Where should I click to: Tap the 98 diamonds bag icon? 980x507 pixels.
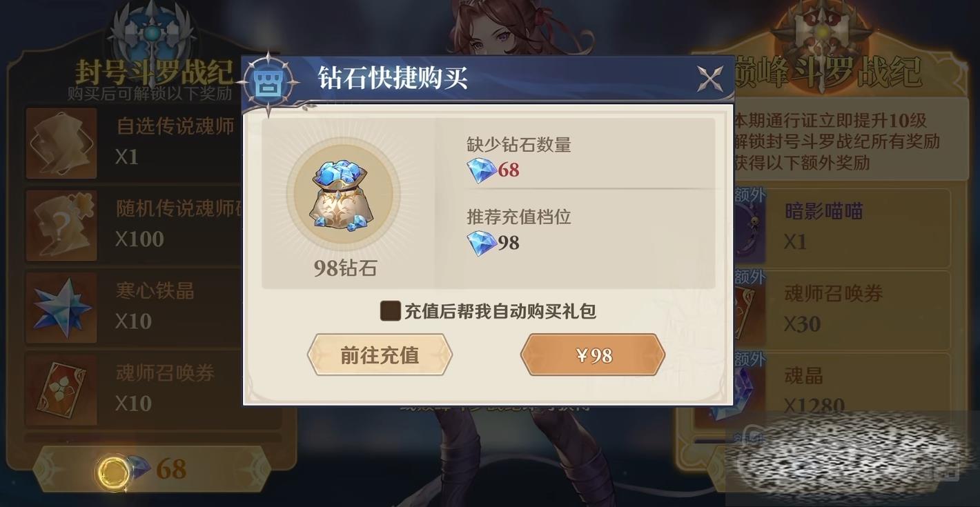tap(343, 195)
